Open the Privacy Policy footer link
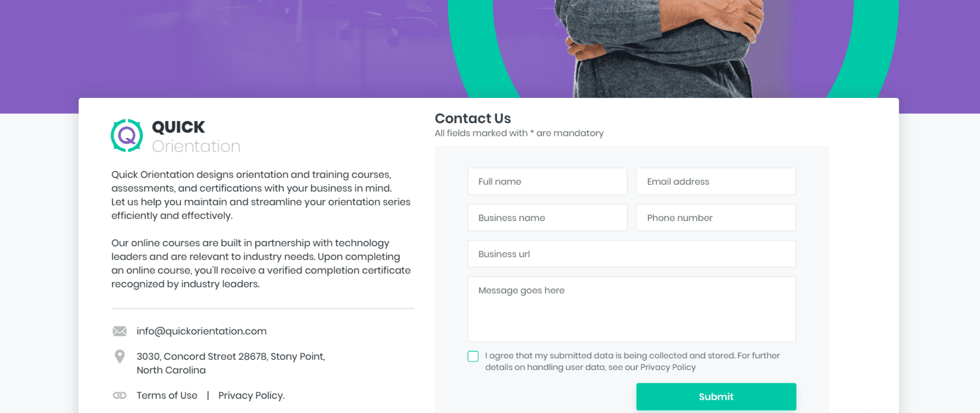This screenshot has width=980, height=413. click(251, 395)
